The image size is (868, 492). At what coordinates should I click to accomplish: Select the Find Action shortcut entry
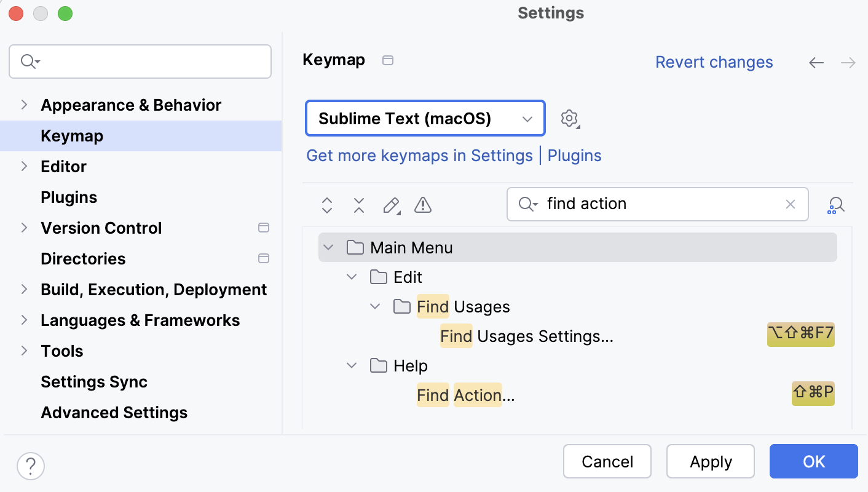[x=465, y=395]
